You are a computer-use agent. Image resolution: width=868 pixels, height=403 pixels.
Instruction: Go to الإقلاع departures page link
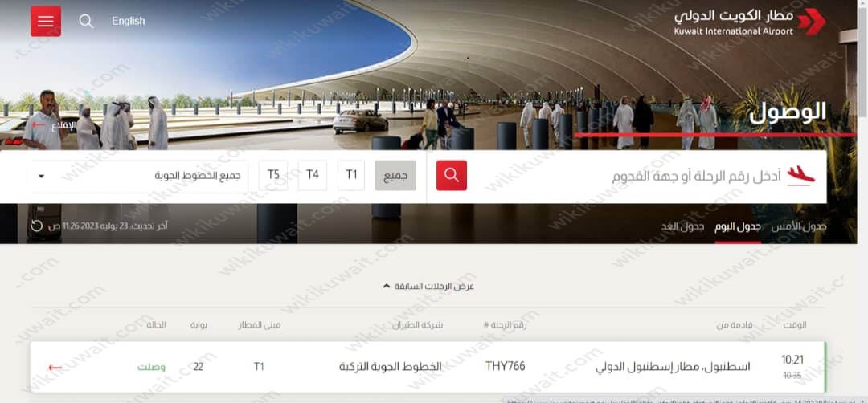tap(53, 125)
